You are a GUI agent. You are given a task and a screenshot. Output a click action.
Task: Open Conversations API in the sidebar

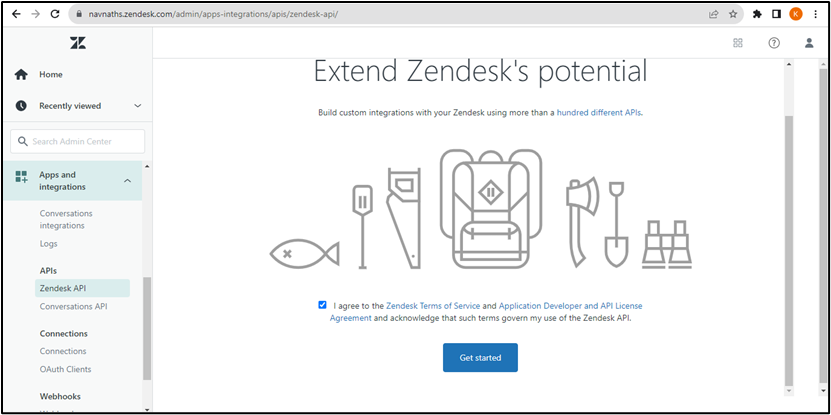73,306
